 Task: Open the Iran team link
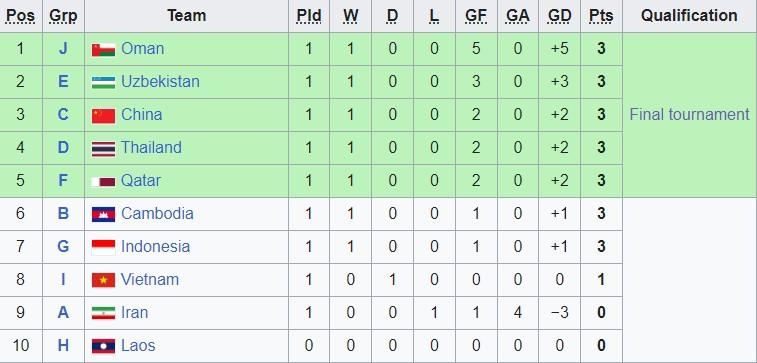tap(134, 312)
